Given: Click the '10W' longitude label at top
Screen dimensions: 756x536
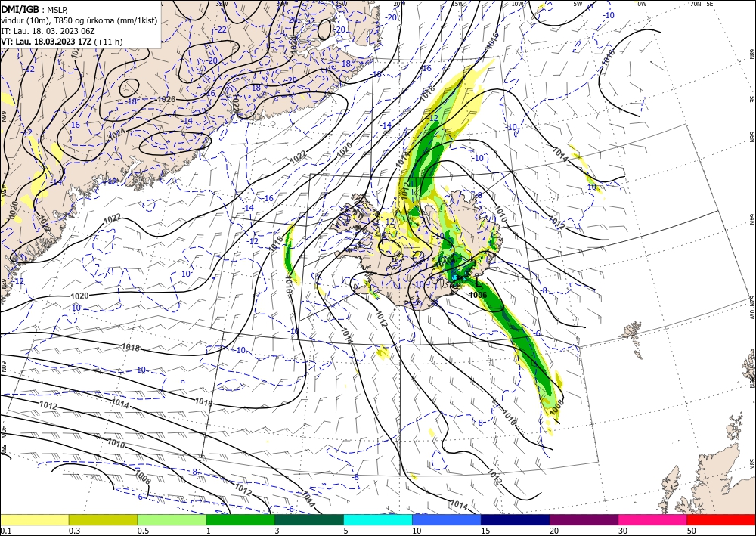Looking at the screenshot, I should (517, 4).
